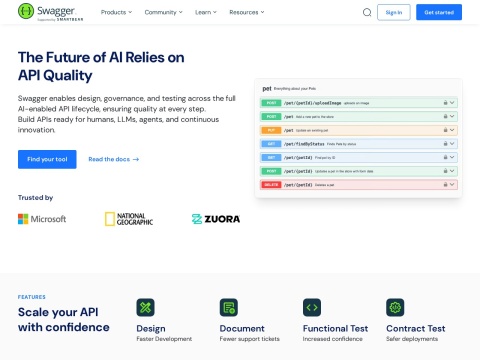Click the Design feature heading
The height and width of the screenshot is (360, 480).
click(x=151, y=329)
